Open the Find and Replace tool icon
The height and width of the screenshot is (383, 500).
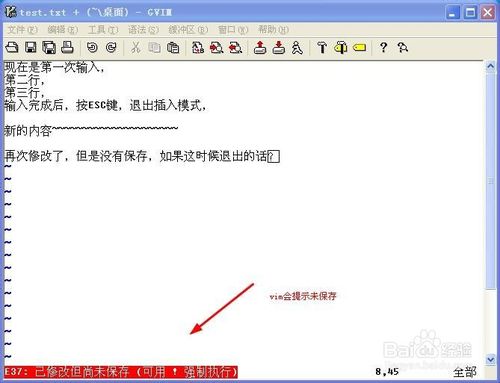[198, 48]
